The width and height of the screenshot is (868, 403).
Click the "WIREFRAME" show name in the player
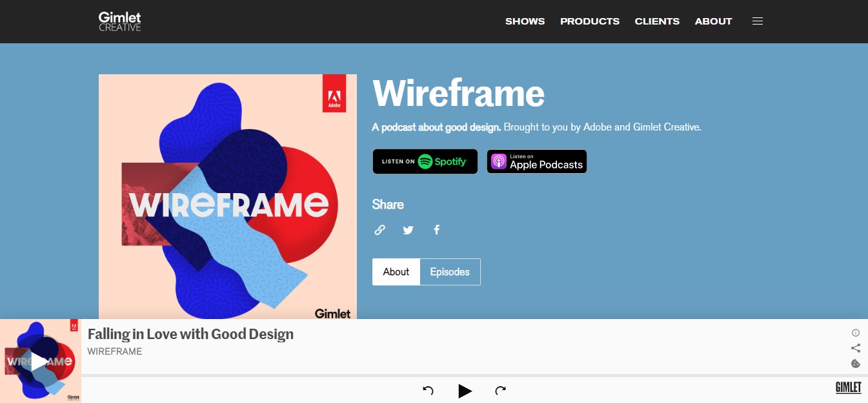click(x=115, y=351)
